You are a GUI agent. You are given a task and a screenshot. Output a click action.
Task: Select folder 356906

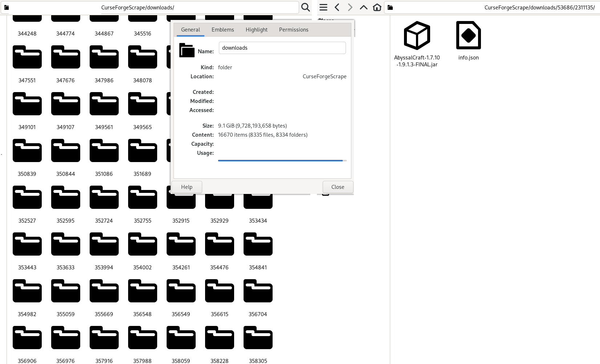coord(27,338)
